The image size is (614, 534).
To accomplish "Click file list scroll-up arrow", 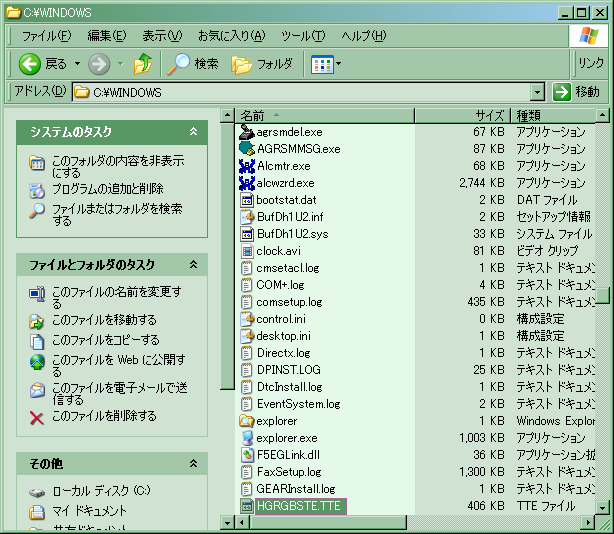I will coord(602,115).
